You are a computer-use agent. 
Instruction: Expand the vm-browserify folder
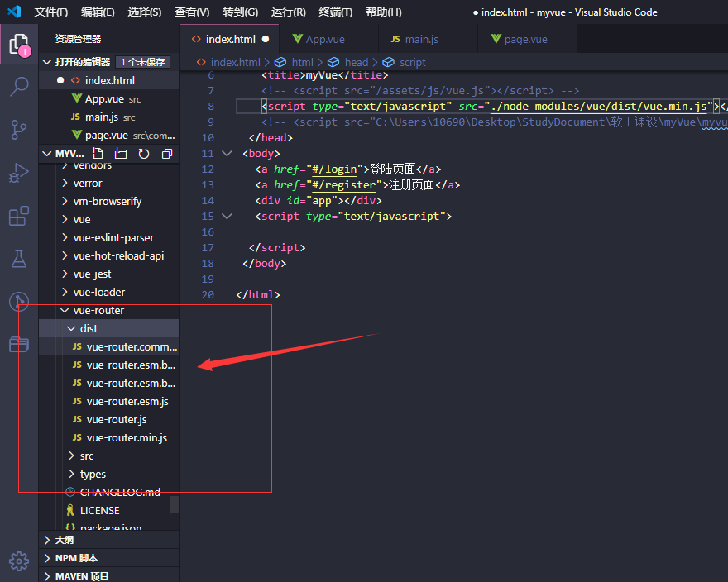coord(108,202)
